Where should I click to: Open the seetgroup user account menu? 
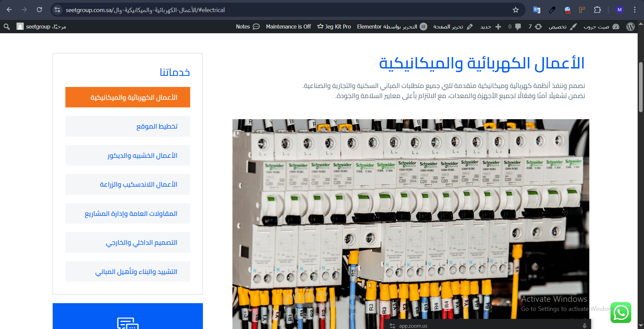pyautogui.click(x=41, y=27)
